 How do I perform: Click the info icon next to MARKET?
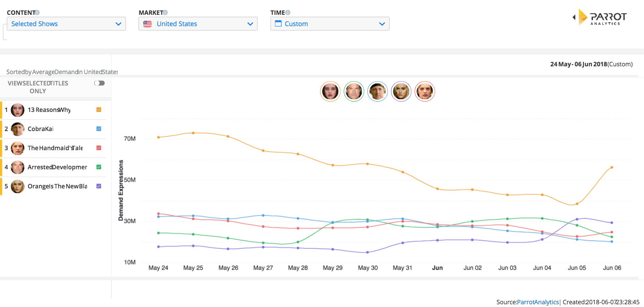(165, 12)
